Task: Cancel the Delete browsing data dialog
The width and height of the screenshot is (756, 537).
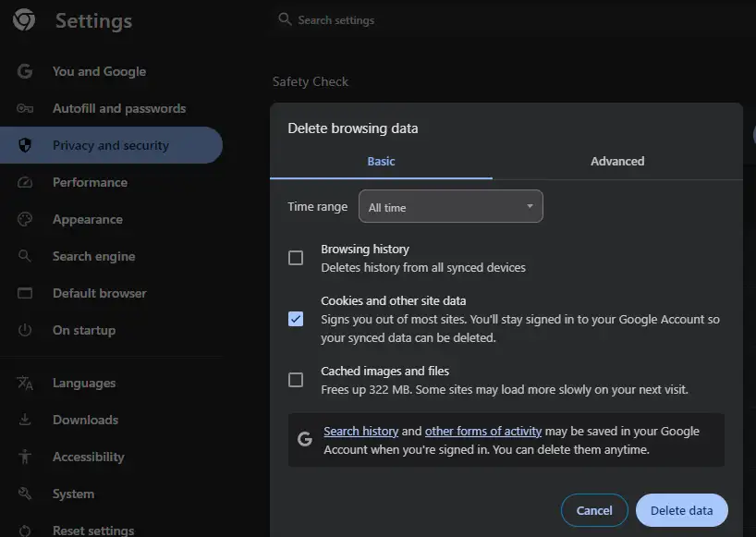Action: click(594, 510)
